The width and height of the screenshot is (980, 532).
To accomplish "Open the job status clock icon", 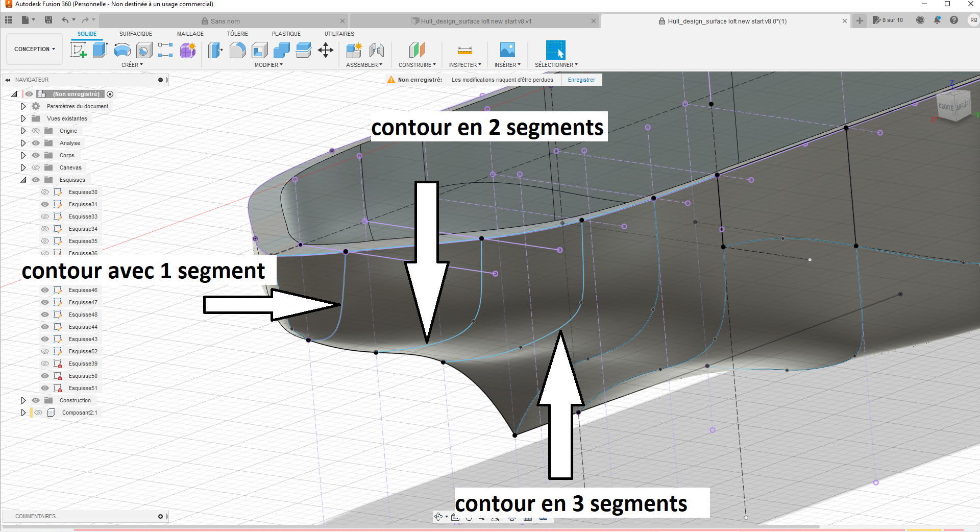I will click(x=920, y=20).
